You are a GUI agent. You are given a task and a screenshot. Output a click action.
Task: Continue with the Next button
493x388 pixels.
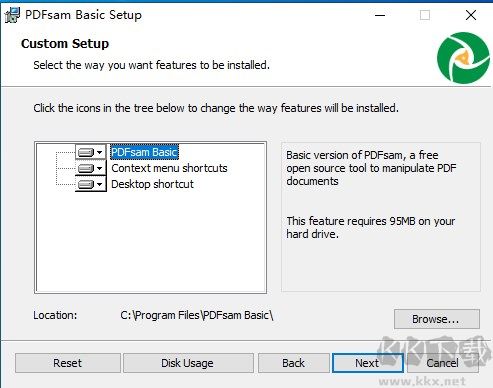point(368,363)
